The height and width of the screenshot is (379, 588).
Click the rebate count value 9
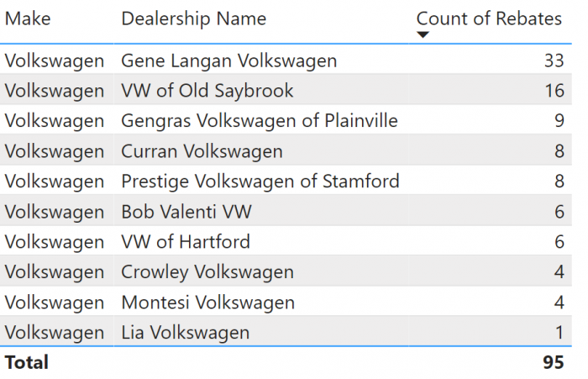pyautogui.click(x=559, y=120)
